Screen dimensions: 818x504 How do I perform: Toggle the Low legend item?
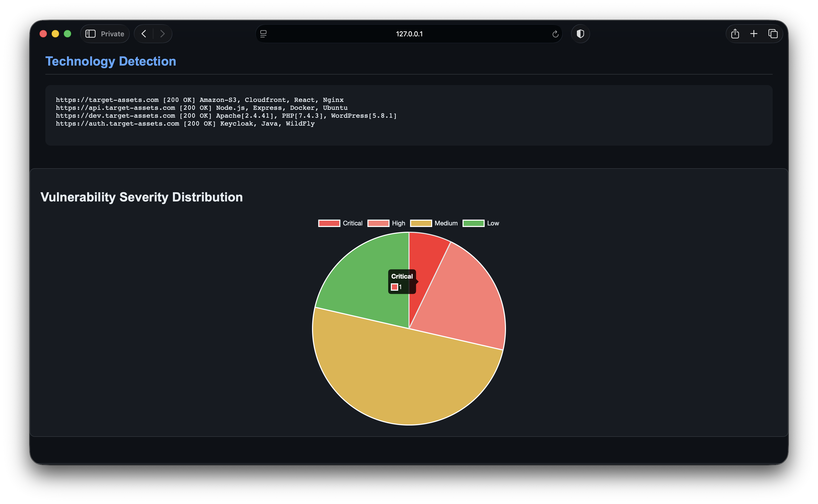[481, 223]
